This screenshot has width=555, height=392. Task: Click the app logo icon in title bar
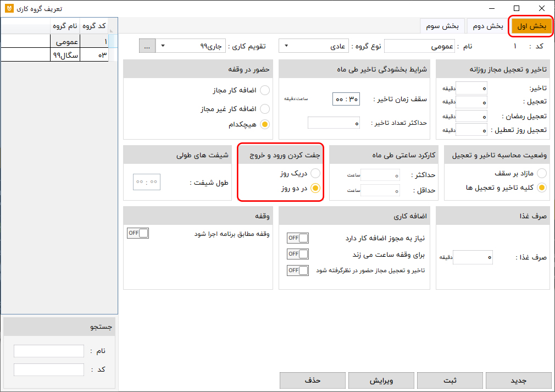click(x=9, y=8)
